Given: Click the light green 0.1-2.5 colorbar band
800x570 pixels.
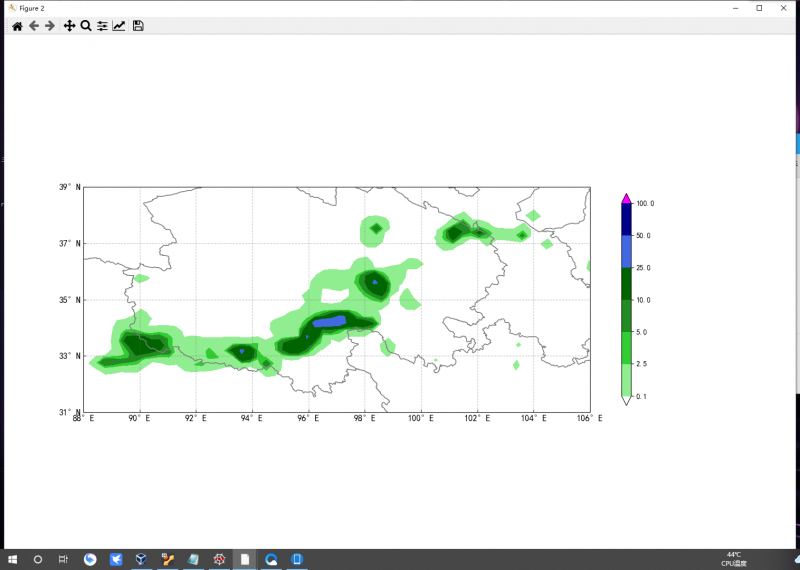Looking at the screenshot, I should (x=626, y=380).
